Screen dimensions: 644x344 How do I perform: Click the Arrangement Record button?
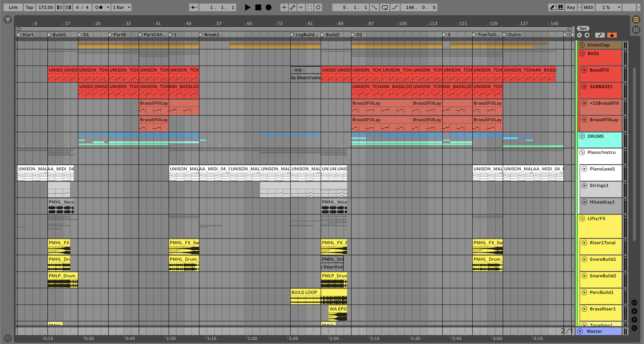pos(268,7)
